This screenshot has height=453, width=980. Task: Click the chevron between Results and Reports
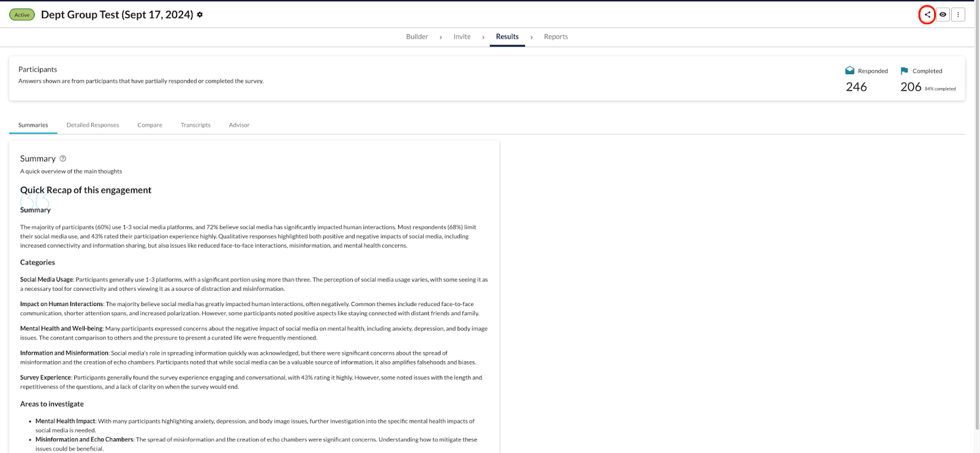coord(531,37)
